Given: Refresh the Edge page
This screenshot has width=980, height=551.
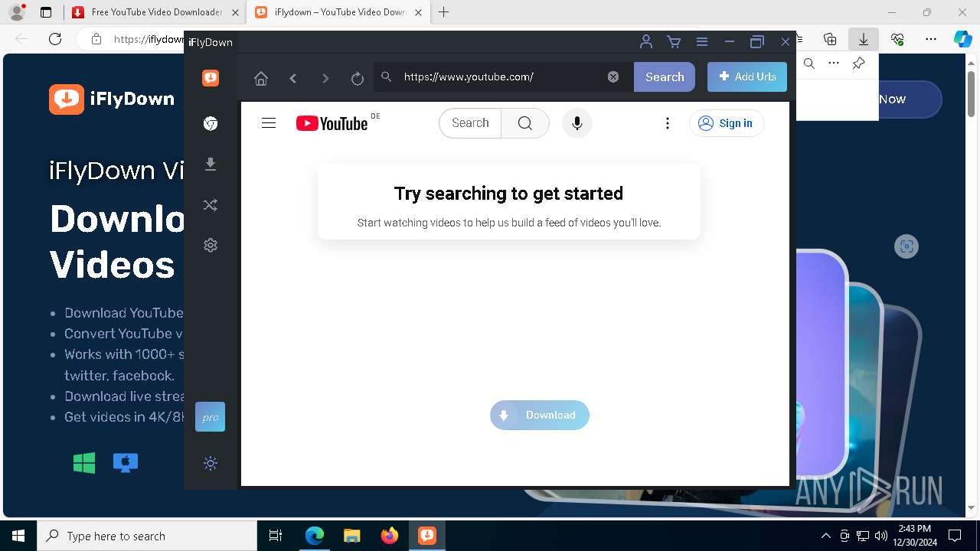Looking at the screenshot, I should [55, 39].
